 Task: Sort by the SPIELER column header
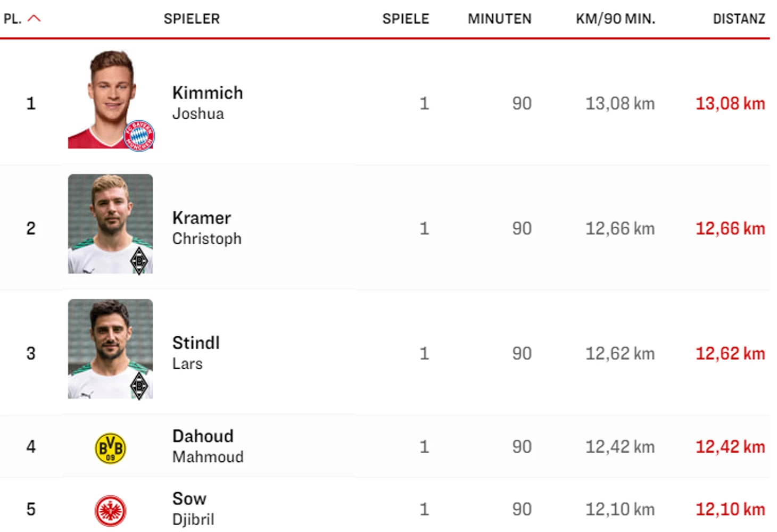pyautogui.click(x=192, y=19)
